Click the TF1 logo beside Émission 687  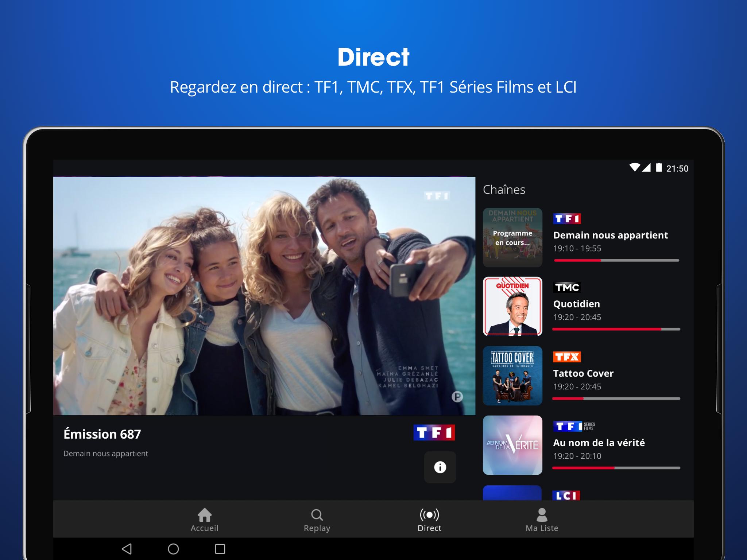[x=434, y=433]
